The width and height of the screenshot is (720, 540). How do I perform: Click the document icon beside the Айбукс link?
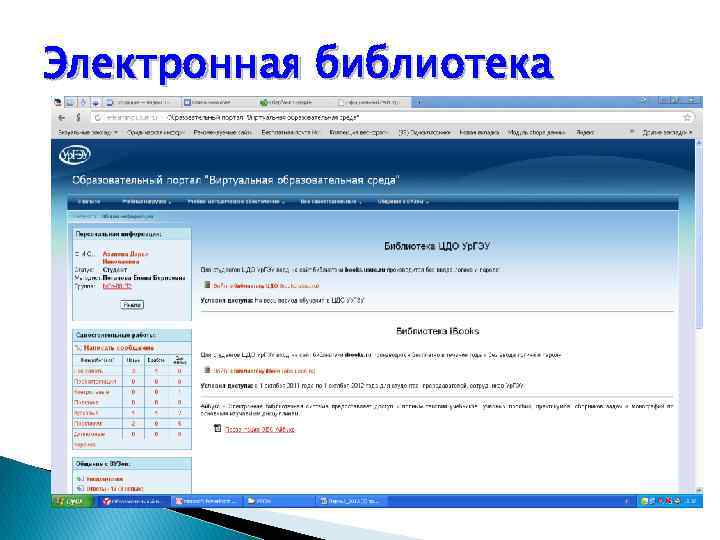point(218,428)
